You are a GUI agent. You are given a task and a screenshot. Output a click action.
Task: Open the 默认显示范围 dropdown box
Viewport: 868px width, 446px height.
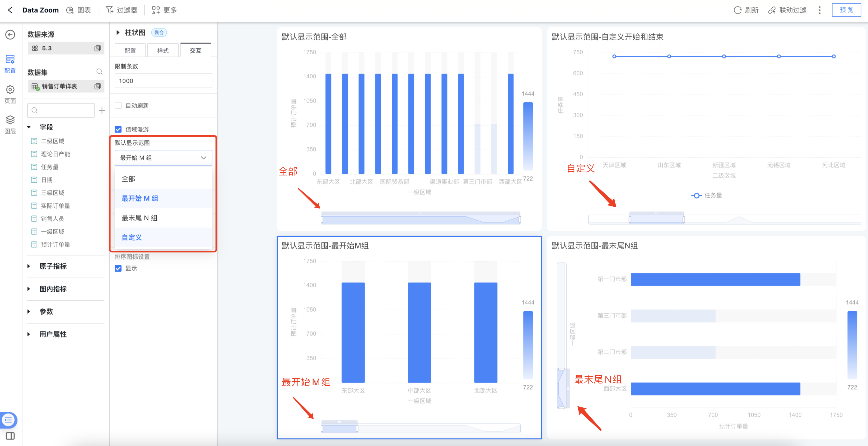click(x=163, y=158)
